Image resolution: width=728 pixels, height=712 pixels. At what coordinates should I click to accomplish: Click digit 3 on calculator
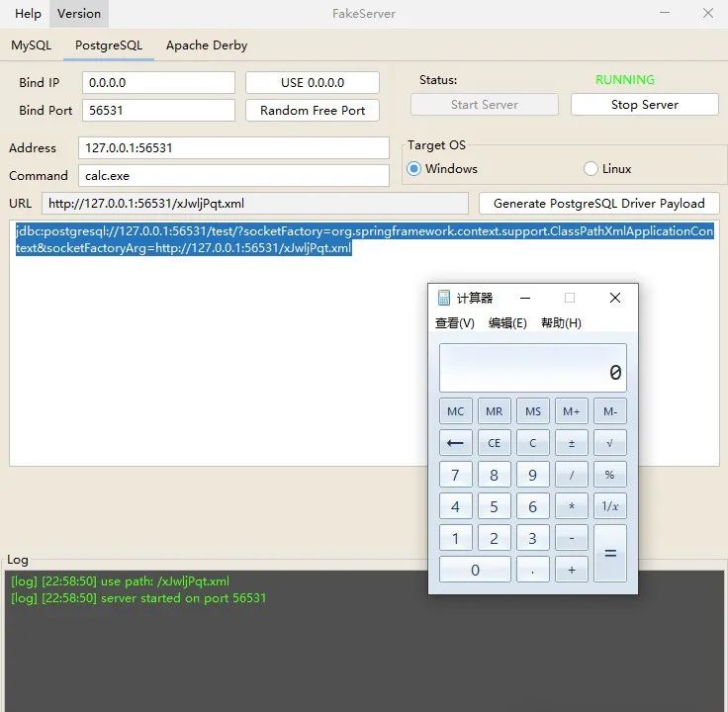point(533,538)
